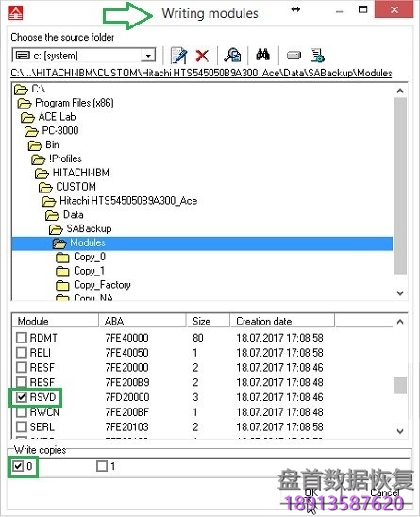Click ABA value 7FE40050 of RELI

(x=127, y=352)
